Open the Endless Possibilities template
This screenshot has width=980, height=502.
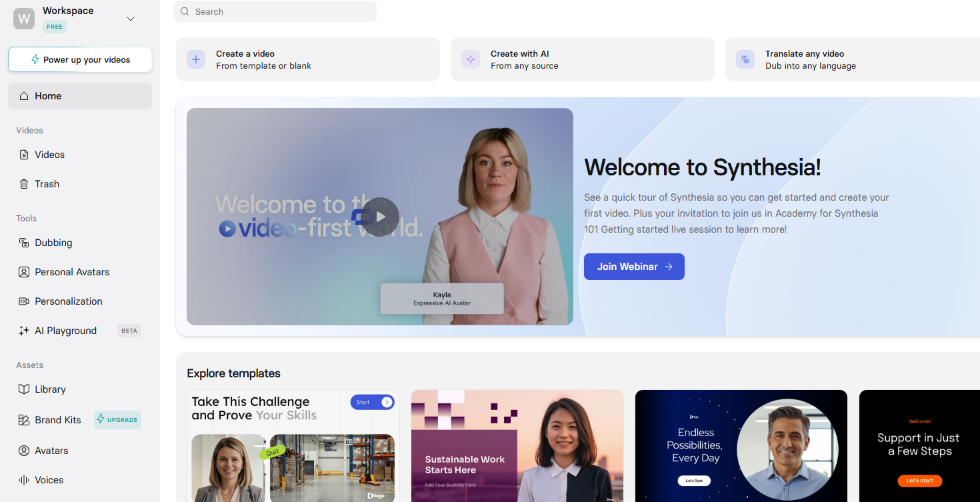click(741, 446)
